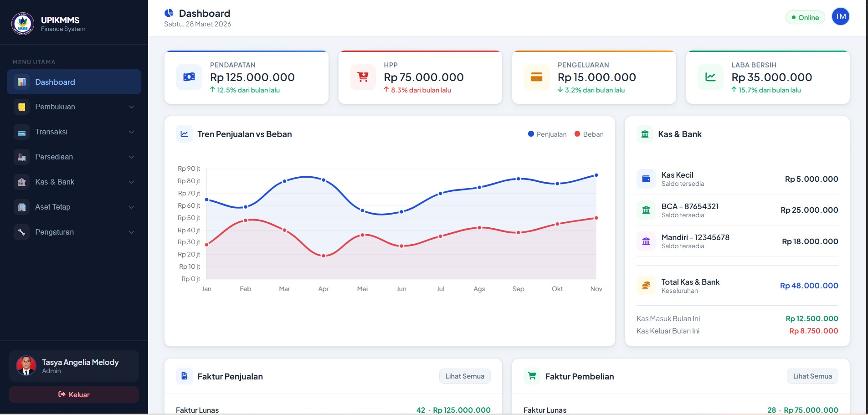Click the Mandiri bank icon
The width and height of the screenshot is (868, 415).
point(646,241)
